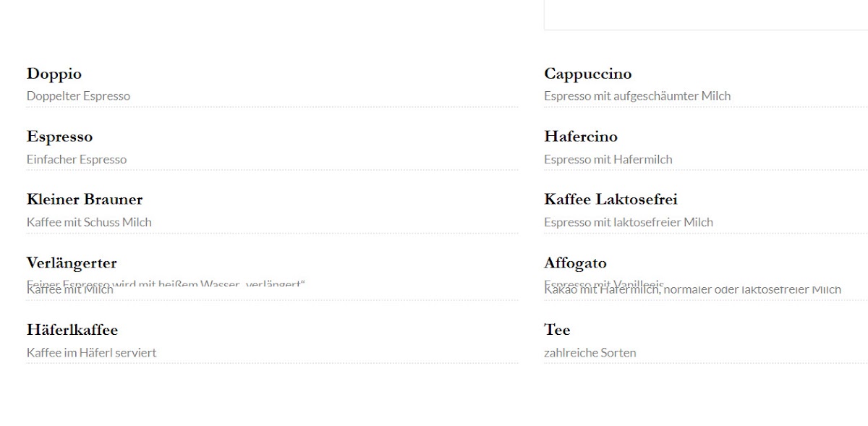Open the Kleiner Brauner entry
868x426 pixels.
(x=85, y=200)
